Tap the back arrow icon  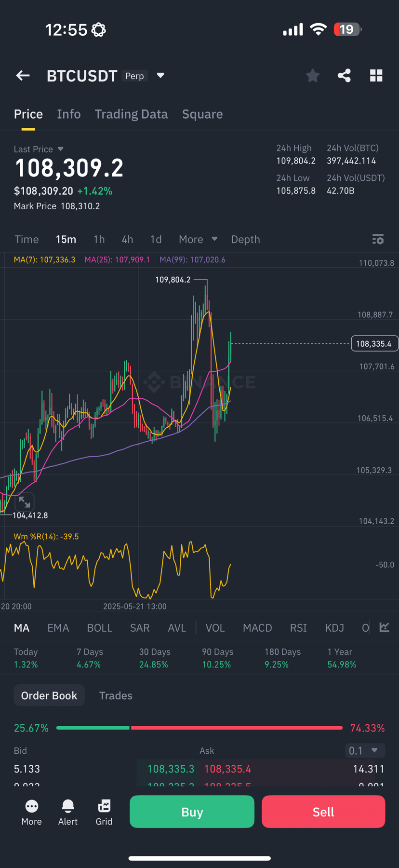[x=23, y=76]
